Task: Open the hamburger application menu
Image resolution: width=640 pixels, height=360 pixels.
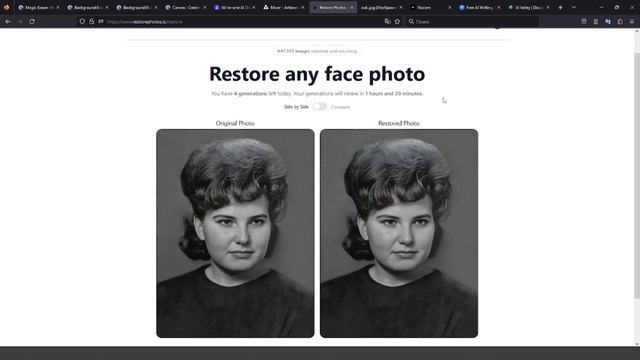Action: click(x=632, y=21)
